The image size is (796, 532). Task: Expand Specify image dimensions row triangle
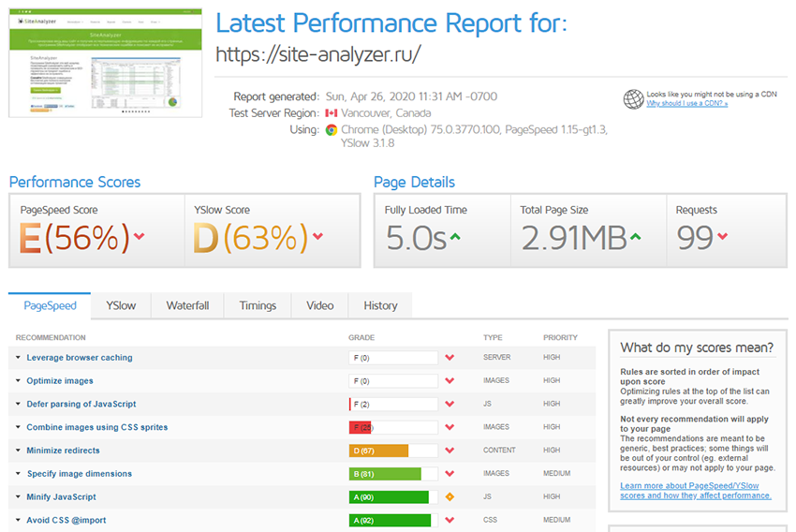tap(18, 474)
